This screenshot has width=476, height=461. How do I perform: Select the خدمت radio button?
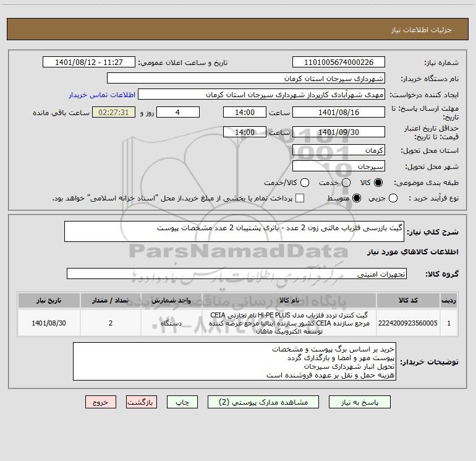pyautogui.click(x=346, y=183)
